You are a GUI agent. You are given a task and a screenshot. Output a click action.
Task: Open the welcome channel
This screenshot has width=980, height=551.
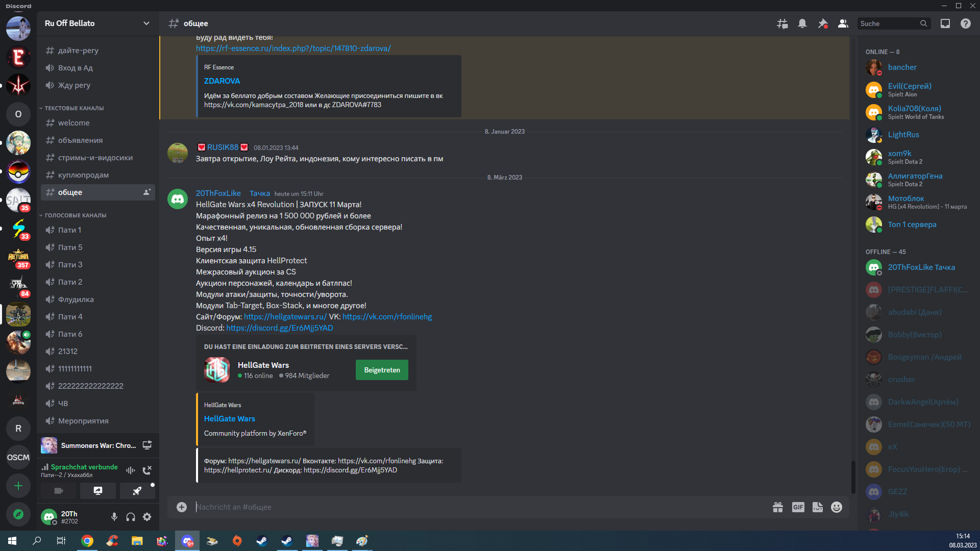(97, 123)
